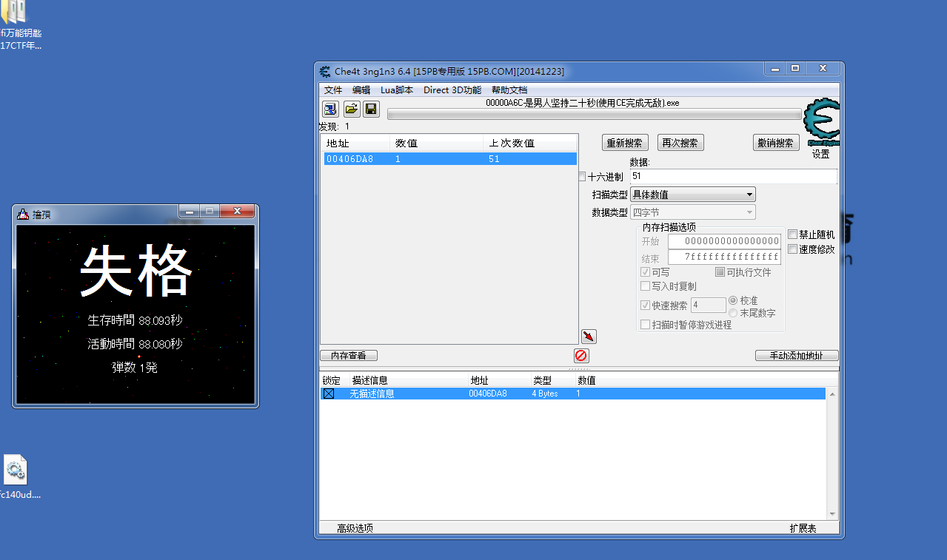The image size is (947, 560).
Task: Click address table scrollbar up arrow
Action: tap(832, 394)
